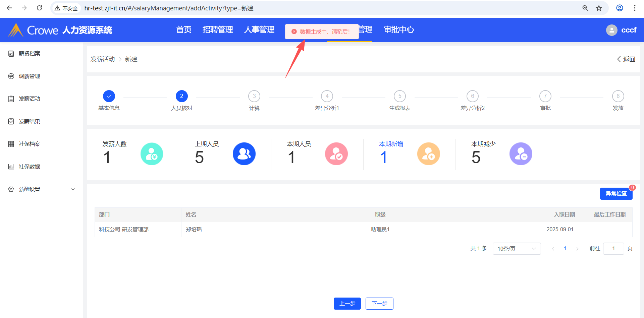
Task: Open 社保档案 in the sidebar
Action: (30, 144)
